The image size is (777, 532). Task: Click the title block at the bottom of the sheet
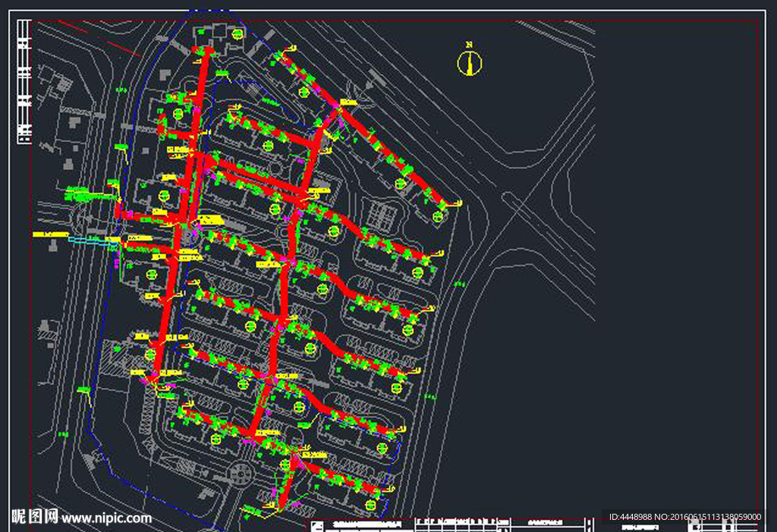455,524
